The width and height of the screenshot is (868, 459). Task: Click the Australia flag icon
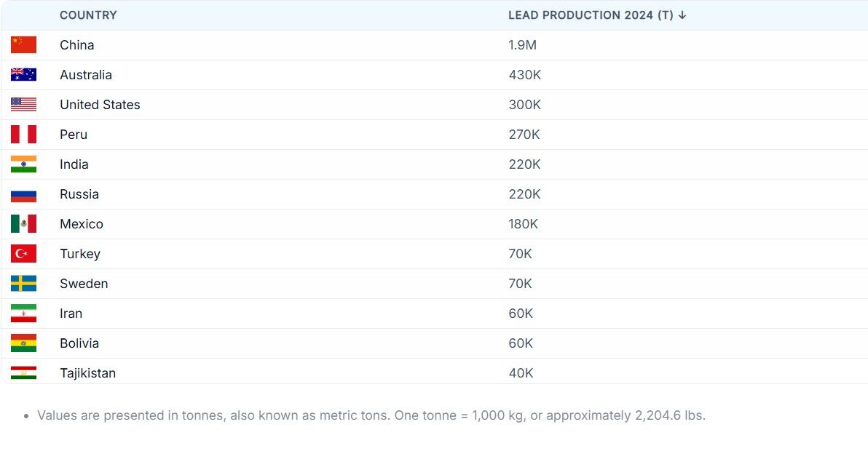(x=23, y=75)
